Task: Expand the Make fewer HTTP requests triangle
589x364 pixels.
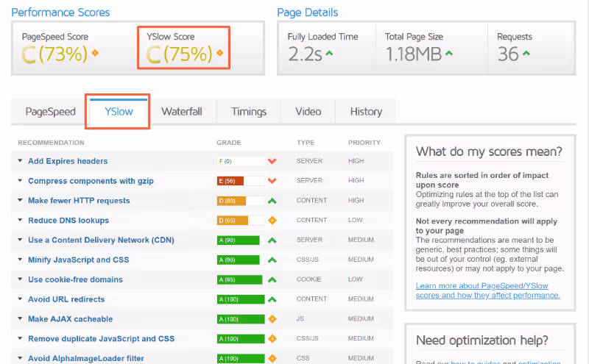Action: [x=20, y=200]
